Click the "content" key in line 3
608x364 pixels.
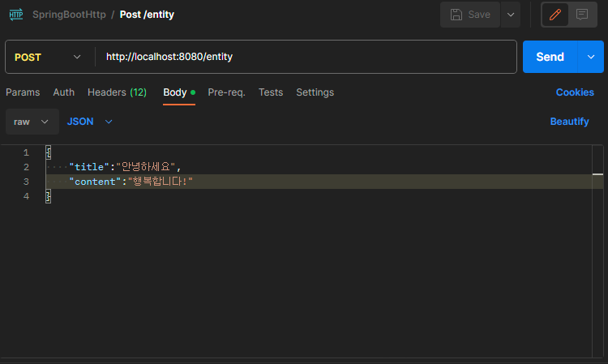95,182
